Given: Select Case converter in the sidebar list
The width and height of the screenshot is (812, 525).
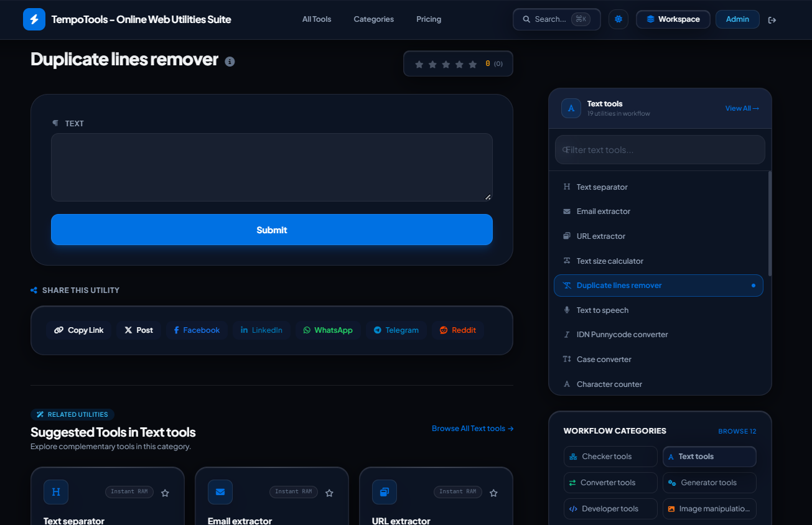Looking at the screenshot, I should [659, 360].
